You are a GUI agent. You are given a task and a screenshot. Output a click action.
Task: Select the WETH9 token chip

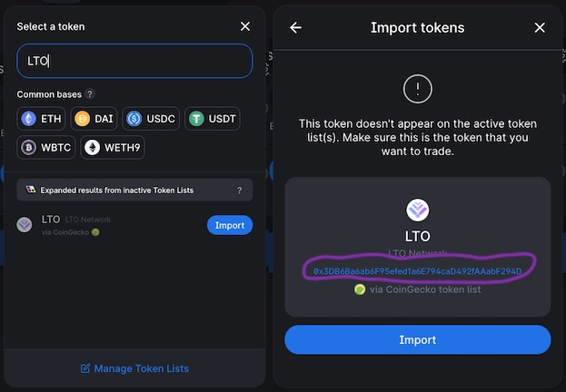pyautogui.click(x=113, y=148)
